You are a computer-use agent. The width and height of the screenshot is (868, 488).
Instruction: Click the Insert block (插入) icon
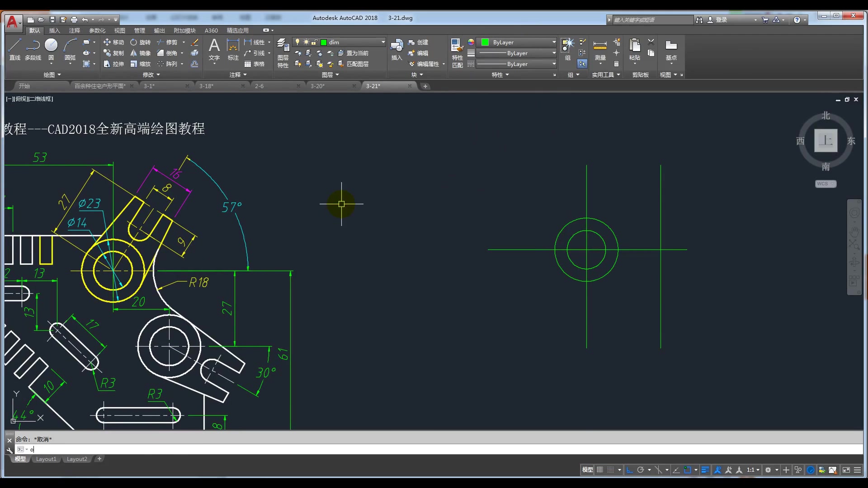point(396,49)
